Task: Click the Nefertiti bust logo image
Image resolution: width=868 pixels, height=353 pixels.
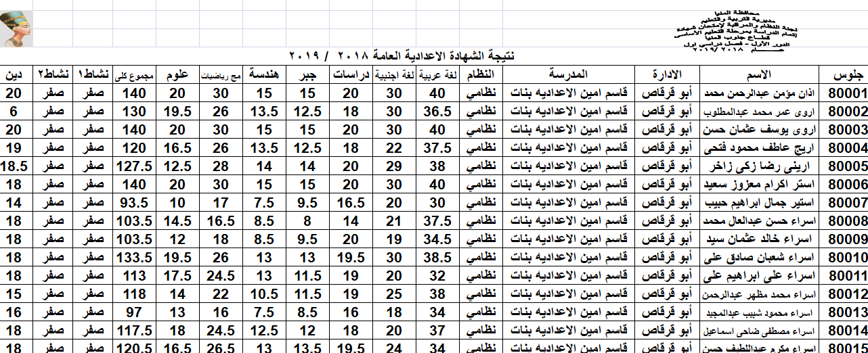Action: pos(16,28)
